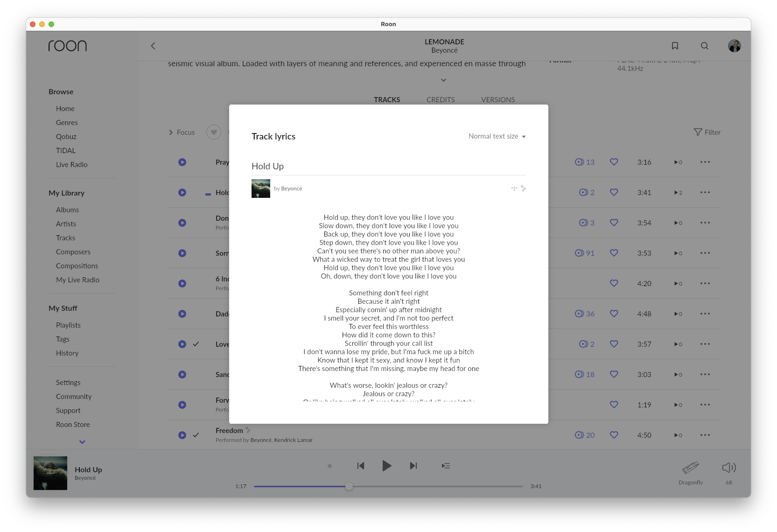Open the 91 plays indicator
777x532 pixels.
pyautogui.click(x=585, y=253)
